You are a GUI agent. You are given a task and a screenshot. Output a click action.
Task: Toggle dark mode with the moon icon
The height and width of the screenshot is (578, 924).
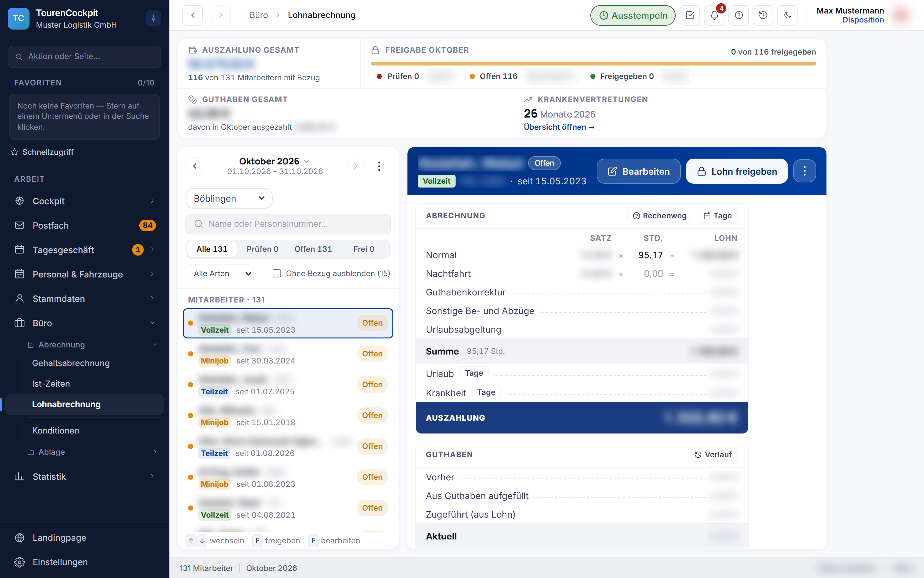click(787, 15)
